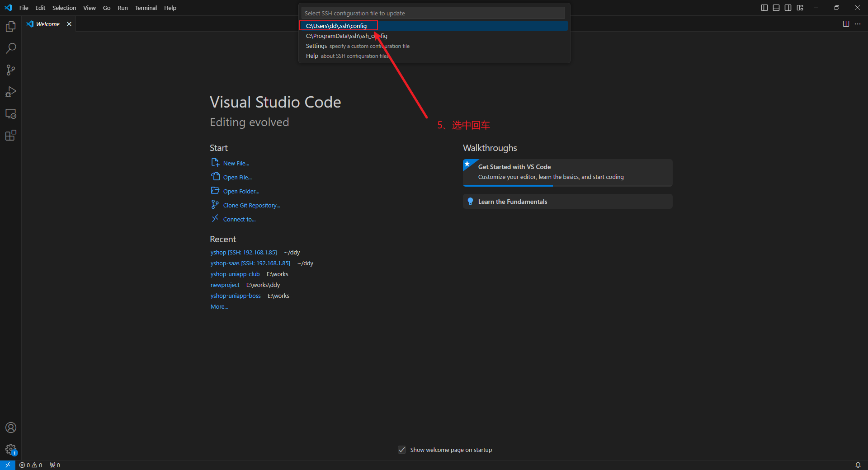
Task: Open the Edit menu
Action: [x=40, y=8]
